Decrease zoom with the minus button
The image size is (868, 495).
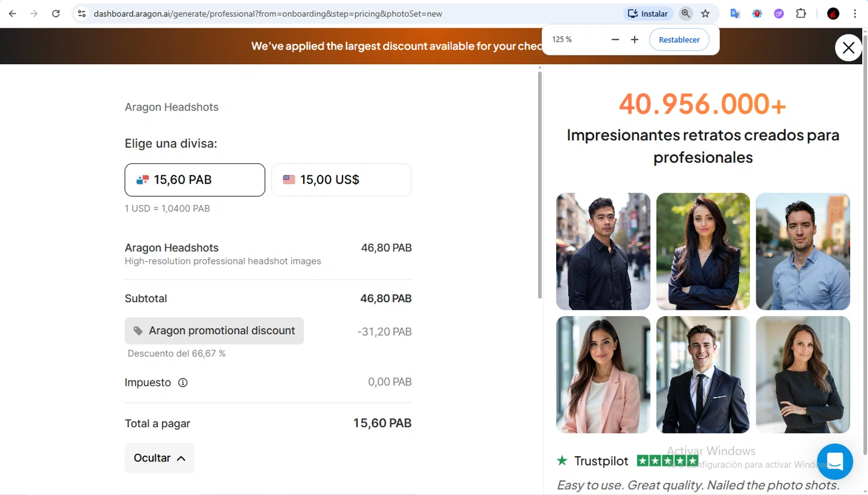615,39
